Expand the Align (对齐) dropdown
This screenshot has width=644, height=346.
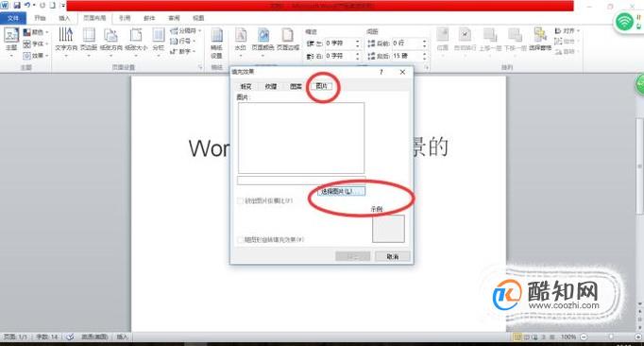[568, 31]
